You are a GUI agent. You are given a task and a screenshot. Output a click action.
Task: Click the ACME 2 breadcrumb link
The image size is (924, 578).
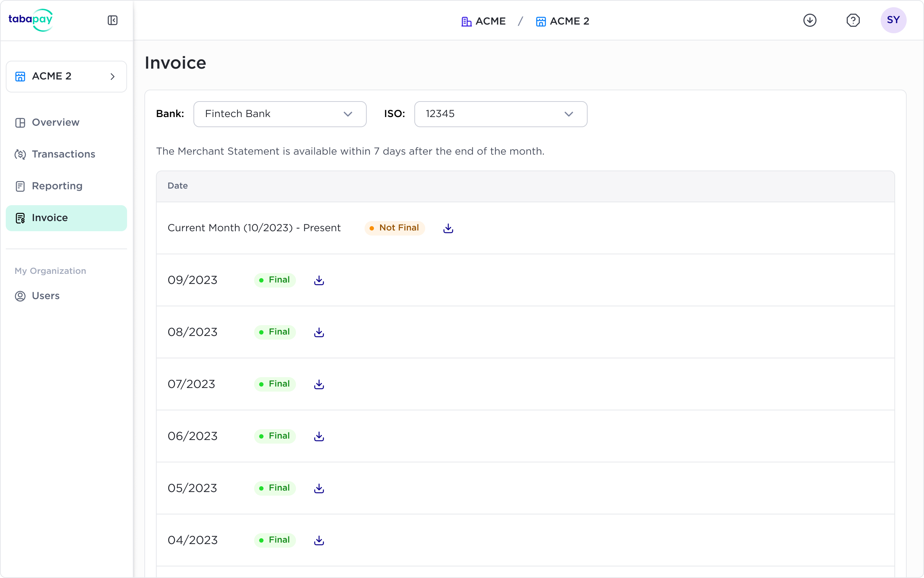569,21
